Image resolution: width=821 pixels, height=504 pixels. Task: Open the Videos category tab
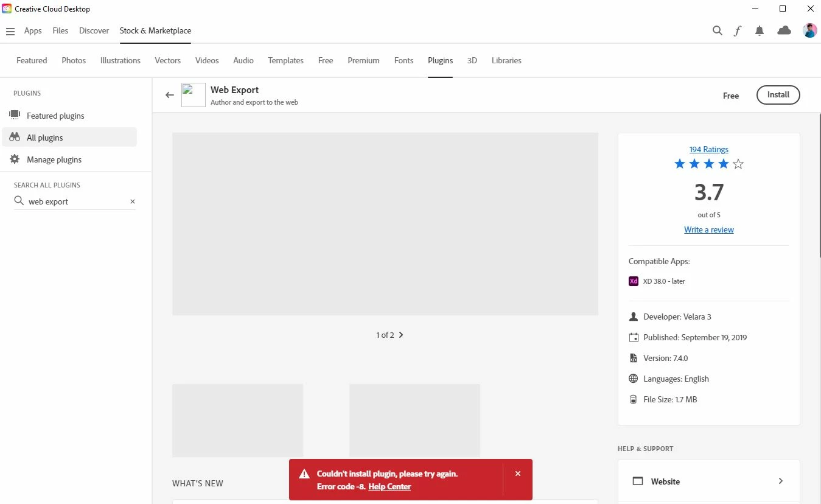(207, 60)
